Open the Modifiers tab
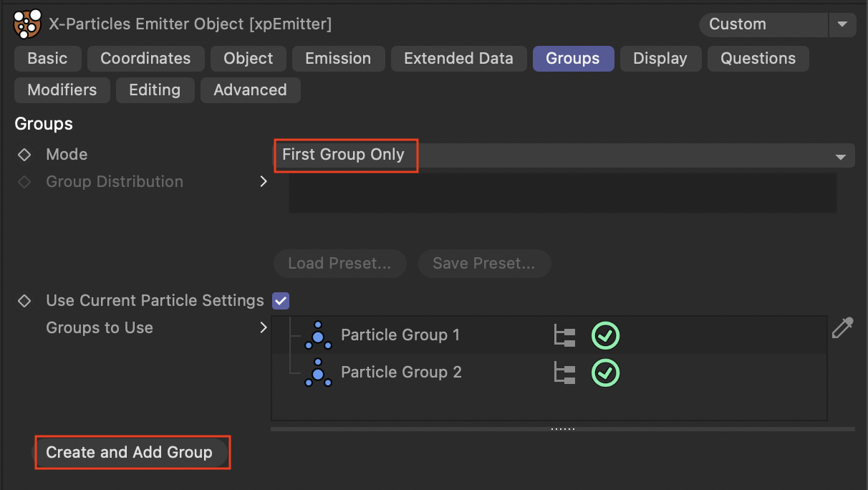This screenshot has width=868, height=490. coord(62,90)
